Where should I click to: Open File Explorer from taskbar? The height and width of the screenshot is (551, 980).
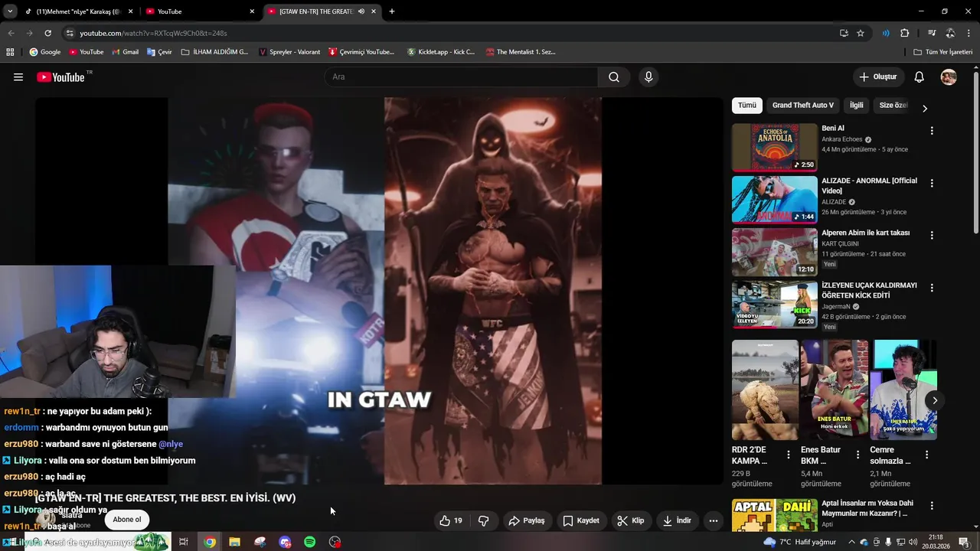click(x=235, y=542)
